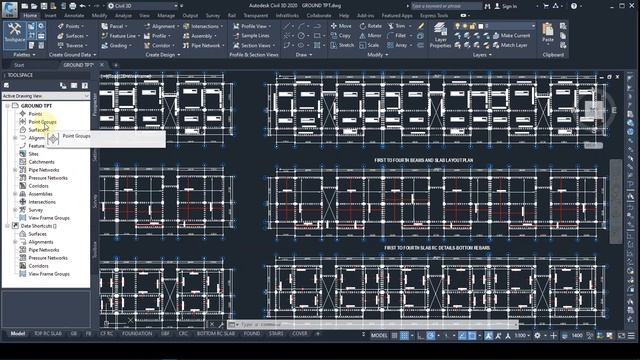Image resolution: width=640 pixels, height=360 pixels.
Task: Select the Move tool in Modify panel
Action: coord(341,26)
